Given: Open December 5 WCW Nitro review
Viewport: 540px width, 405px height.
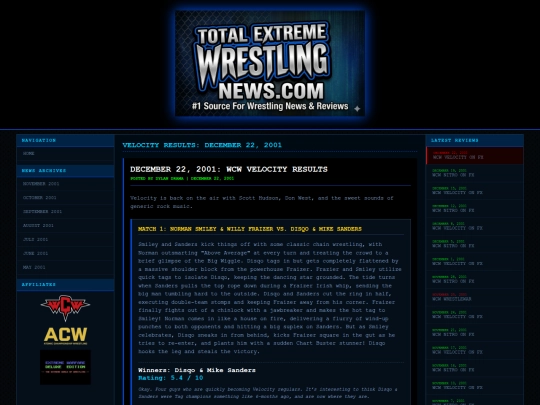Looking at the screenshot, I should coord(475,244).
